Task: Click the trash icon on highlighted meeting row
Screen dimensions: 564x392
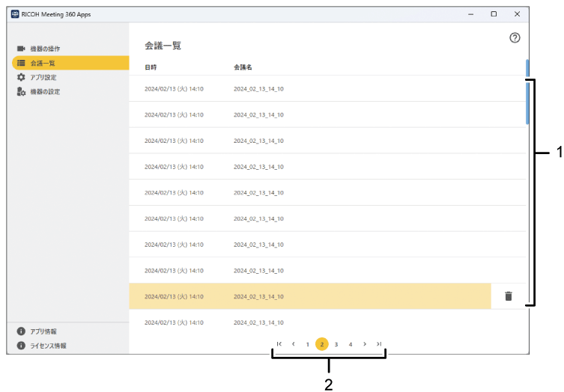Action: click(509, 296)
